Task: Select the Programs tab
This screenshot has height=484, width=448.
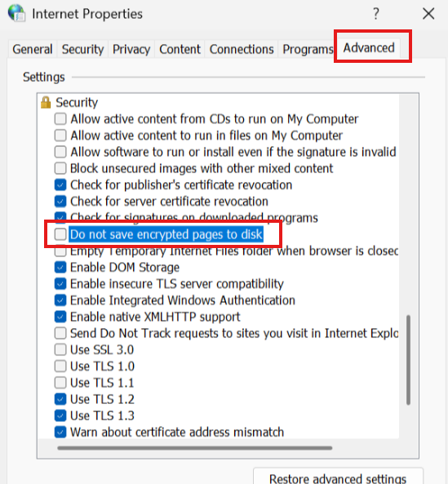Action: click(308, 49)
